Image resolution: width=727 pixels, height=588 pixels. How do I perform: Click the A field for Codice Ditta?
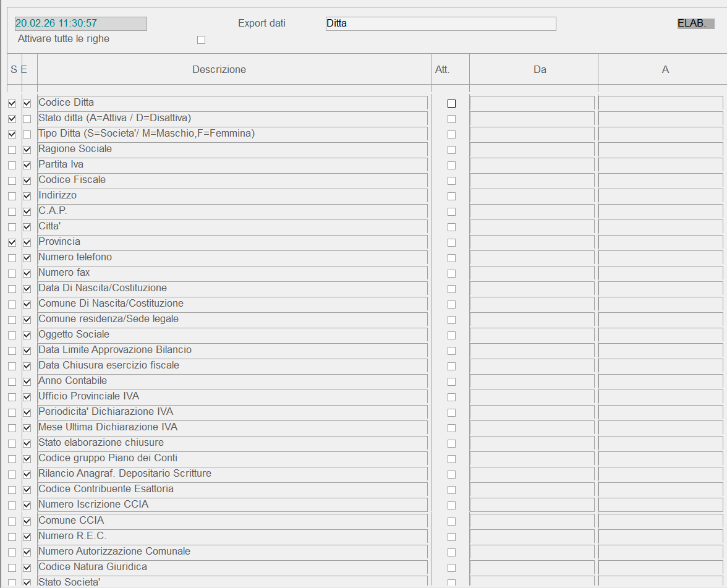pyautogui.click(x=660, y=103)
